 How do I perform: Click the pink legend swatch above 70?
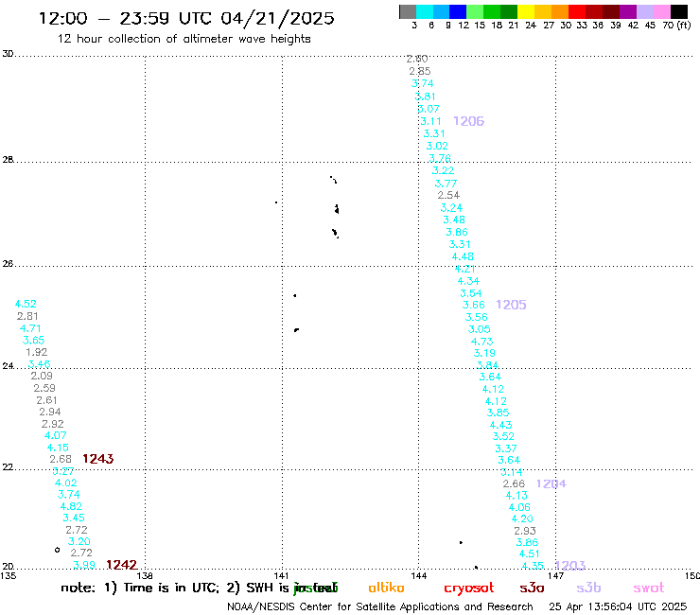point(662,11)
